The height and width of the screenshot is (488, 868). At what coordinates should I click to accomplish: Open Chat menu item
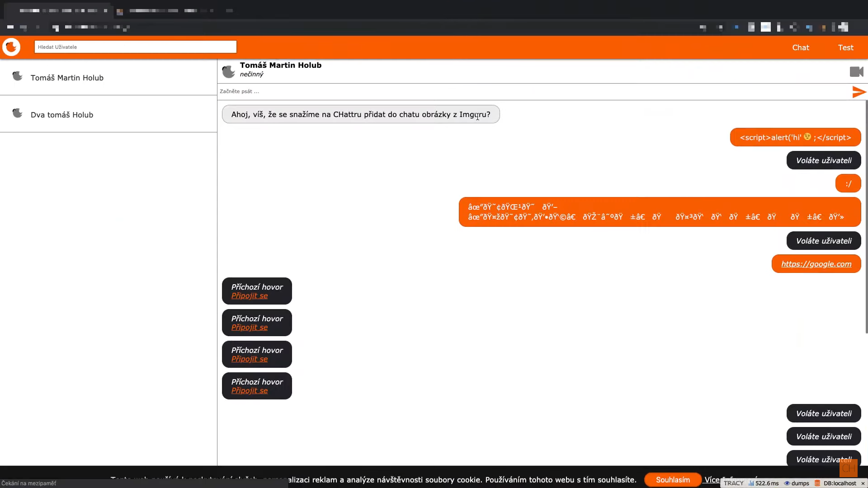[800, 47]
